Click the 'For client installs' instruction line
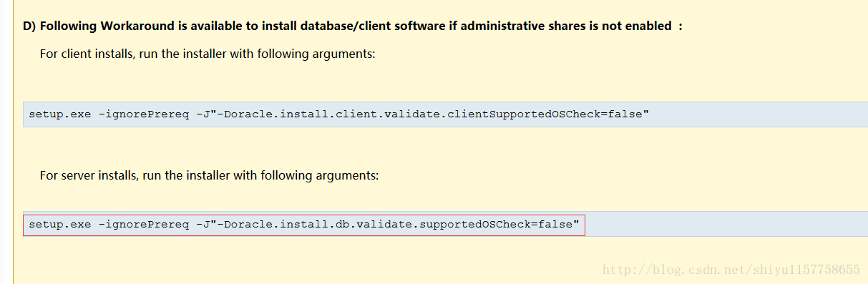 208,54
